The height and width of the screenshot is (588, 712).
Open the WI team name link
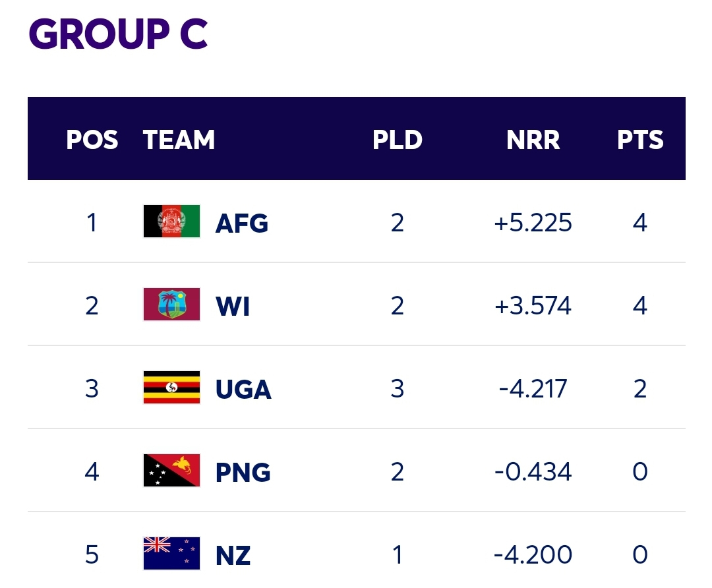[x=233, y=306]
